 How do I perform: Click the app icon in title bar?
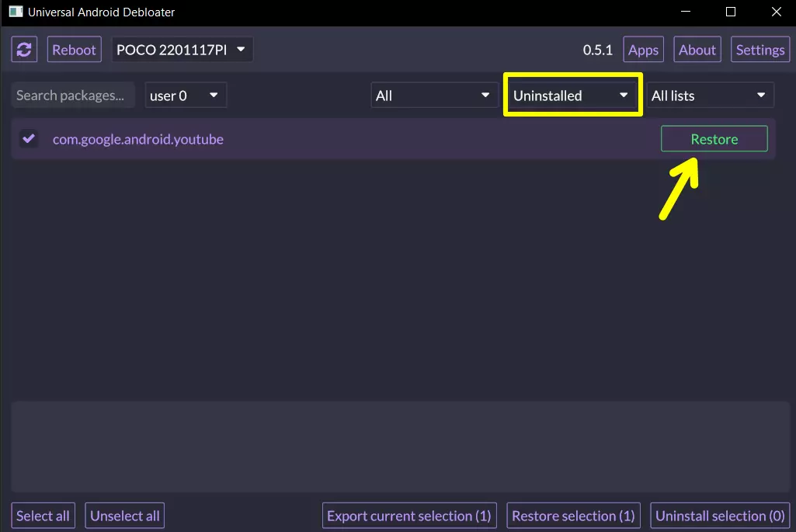click(x=16, y=12)
